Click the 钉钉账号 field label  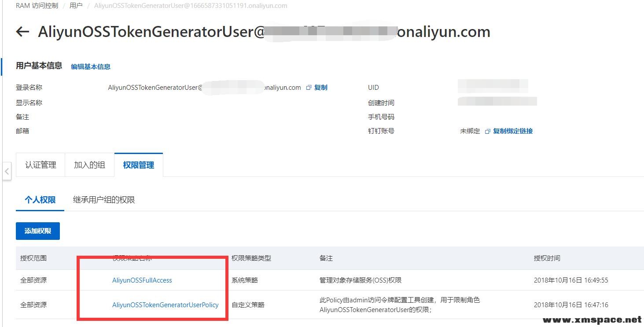pyautogui.click(x=381, y=131)
